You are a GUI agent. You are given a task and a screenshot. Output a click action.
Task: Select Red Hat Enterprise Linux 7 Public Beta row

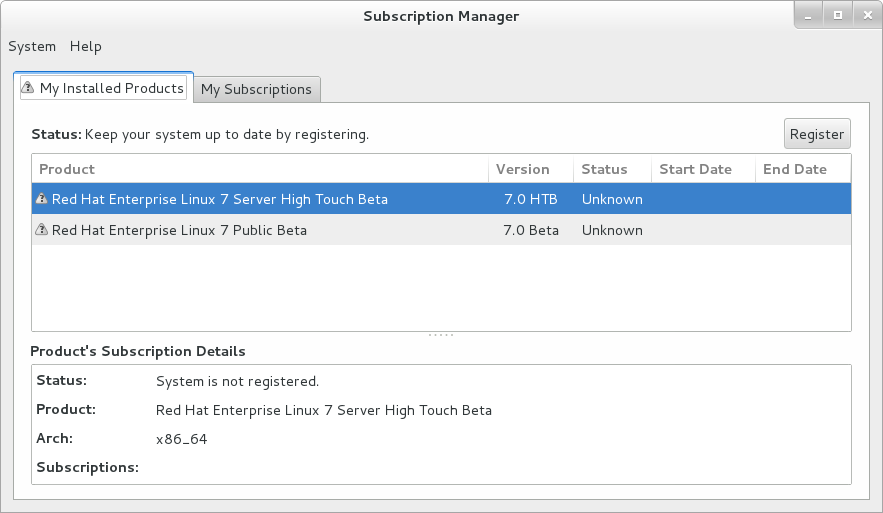pos(180,230)
